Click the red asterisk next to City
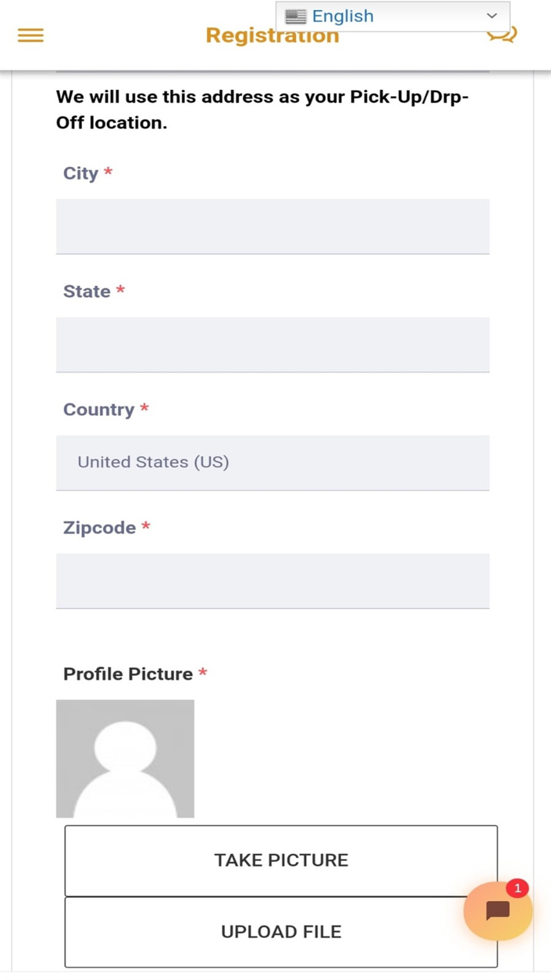551x980 pixels. point(108,172)
